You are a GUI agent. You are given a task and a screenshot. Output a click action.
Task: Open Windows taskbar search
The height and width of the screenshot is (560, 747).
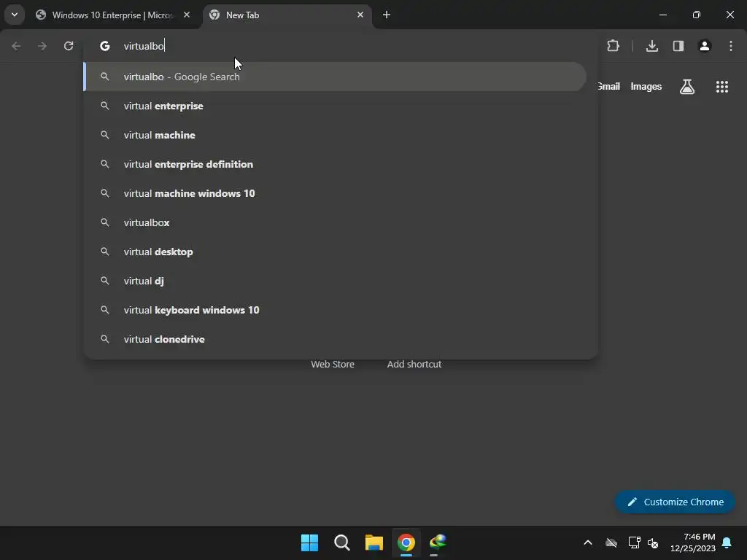click(342, 542)
